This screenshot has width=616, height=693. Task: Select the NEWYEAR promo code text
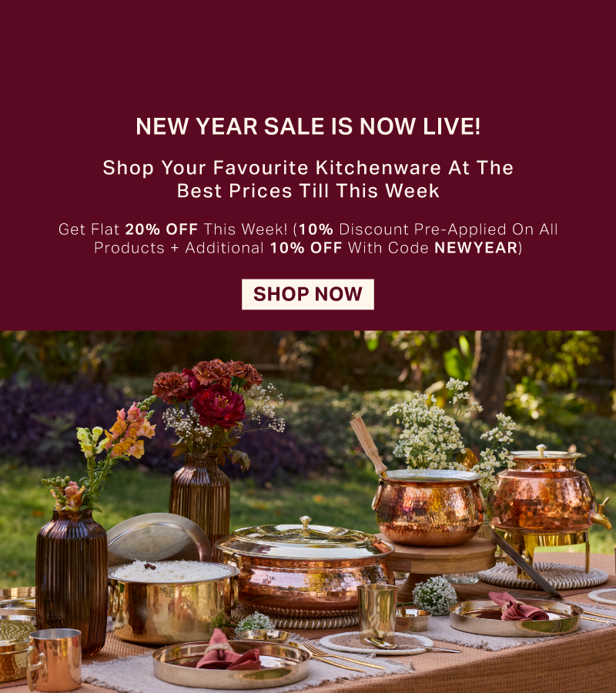point(476,247)
